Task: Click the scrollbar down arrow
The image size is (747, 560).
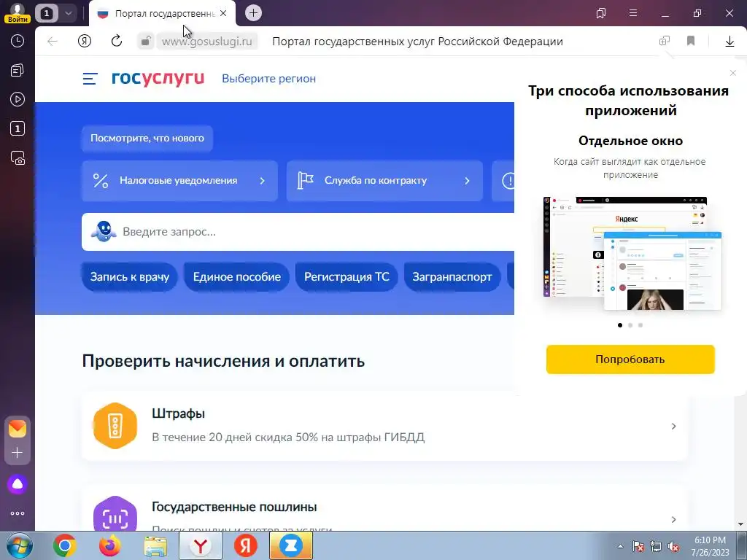Action: point(741,524)
